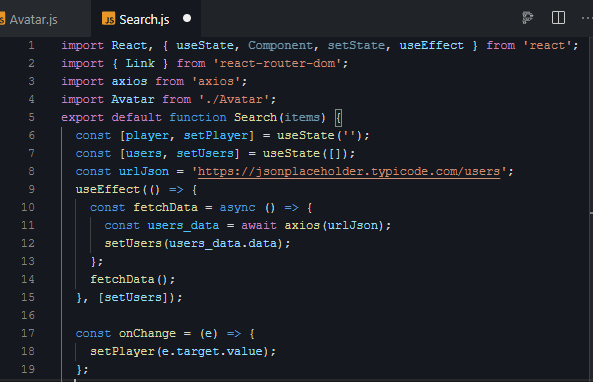The width and height of the screenshot is (593, 382).
Task: Click line number 1 in the gutter
Action: [x=31, y=45]
